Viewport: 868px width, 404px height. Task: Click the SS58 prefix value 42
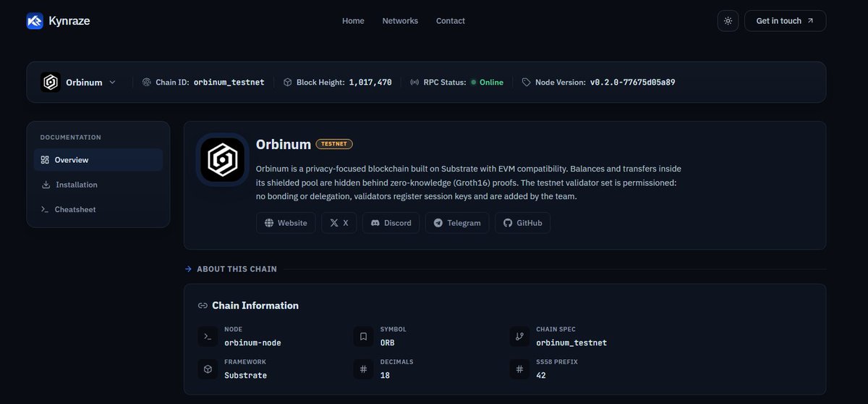[541, 376]
